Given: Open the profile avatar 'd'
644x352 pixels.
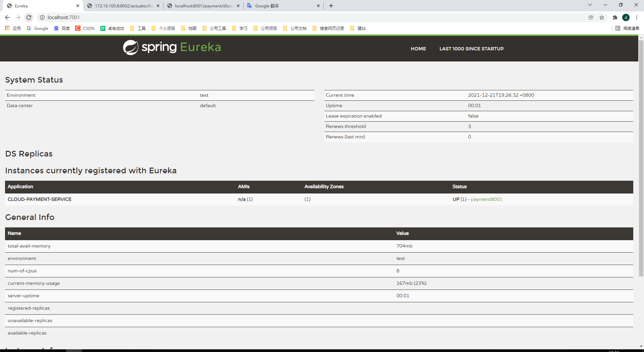Looking at the screenshot, I should pos(626,17).
